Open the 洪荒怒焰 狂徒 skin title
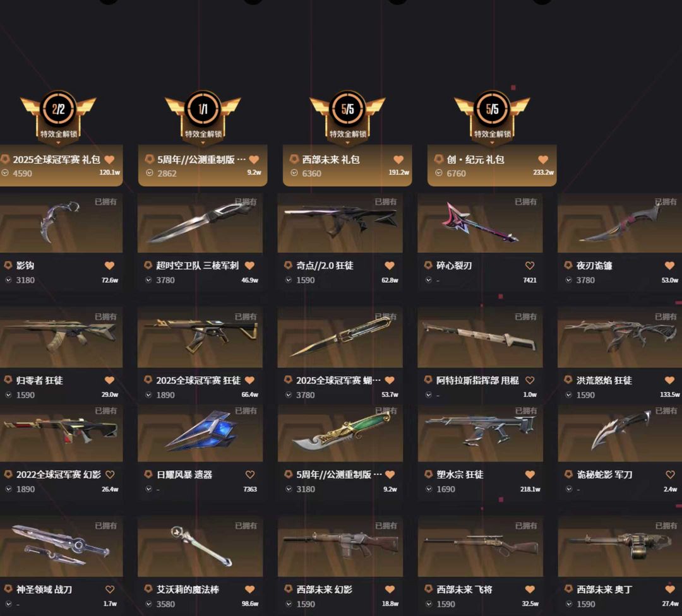This screenshot has height=616, width=682. pos(604,381)
